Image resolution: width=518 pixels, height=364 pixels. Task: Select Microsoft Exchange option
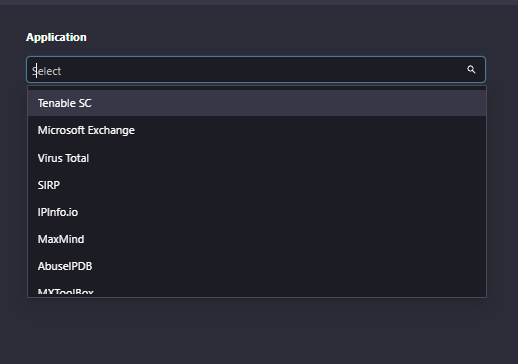point(257,130)
